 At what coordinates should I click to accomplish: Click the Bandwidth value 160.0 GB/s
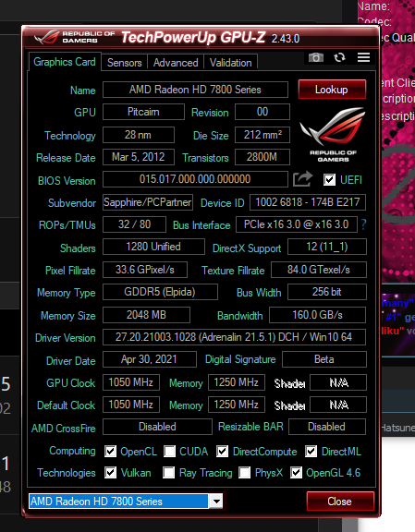click(x=318, y=315)
